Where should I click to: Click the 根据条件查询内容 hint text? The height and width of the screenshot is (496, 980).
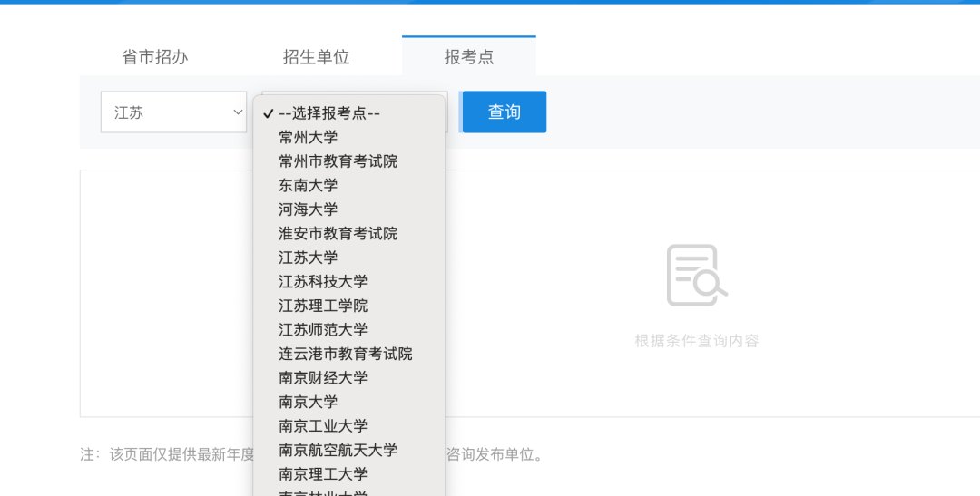coord(696,341)
